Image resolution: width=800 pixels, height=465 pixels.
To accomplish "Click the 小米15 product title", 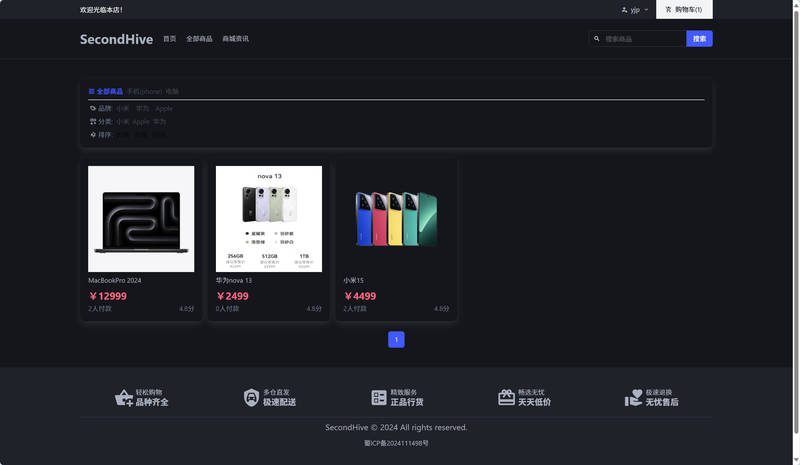I will coord(354,280).
